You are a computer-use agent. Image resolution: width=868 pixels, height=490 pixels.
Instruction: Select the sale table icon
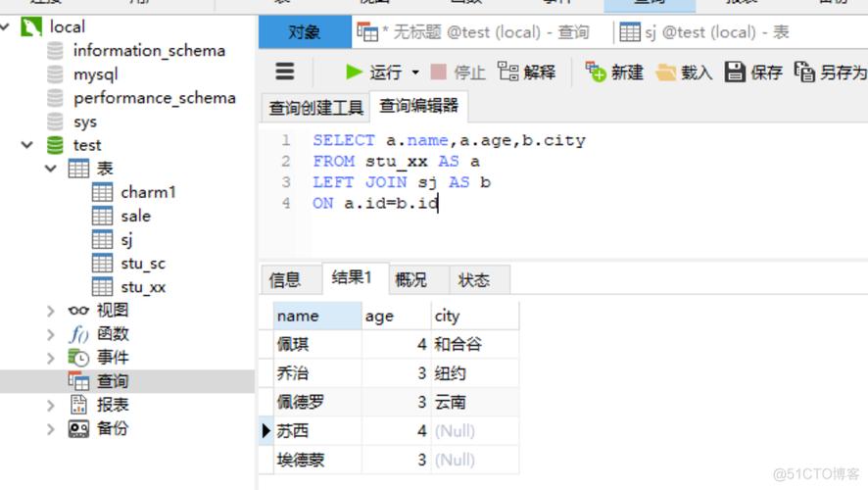102,216
